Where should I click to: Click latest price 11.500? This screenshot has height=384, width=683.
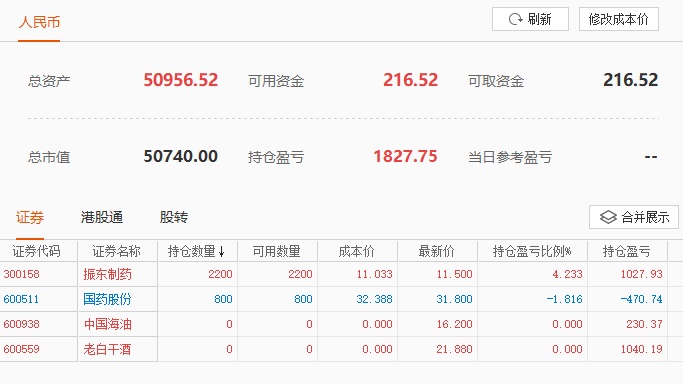[454, 274]
